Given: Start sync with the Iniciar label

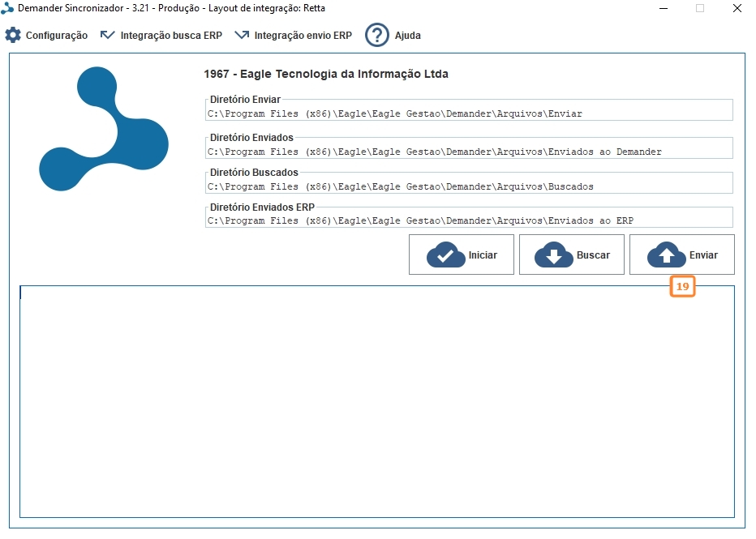Looking at the screenshot, I should click(x=483, y=255).
